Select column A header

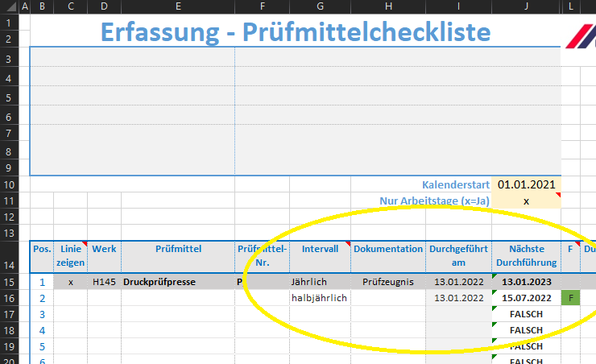(x=25, y=6)
